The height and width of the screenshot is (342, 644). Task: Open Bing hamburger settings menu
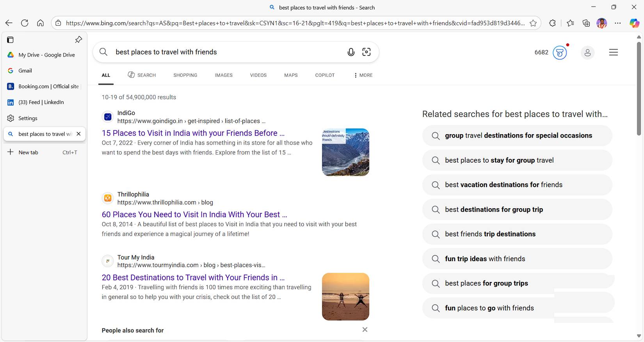(x=613, y=52)
